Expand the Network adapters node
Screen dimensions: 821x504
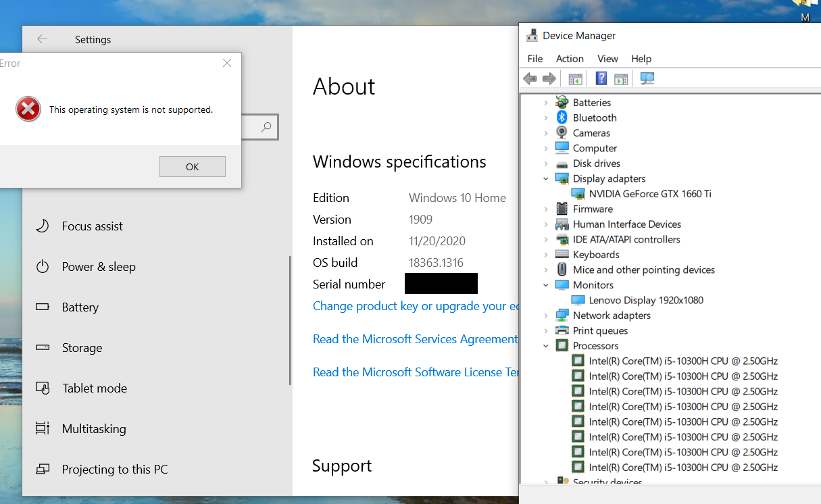click(546, 316)
